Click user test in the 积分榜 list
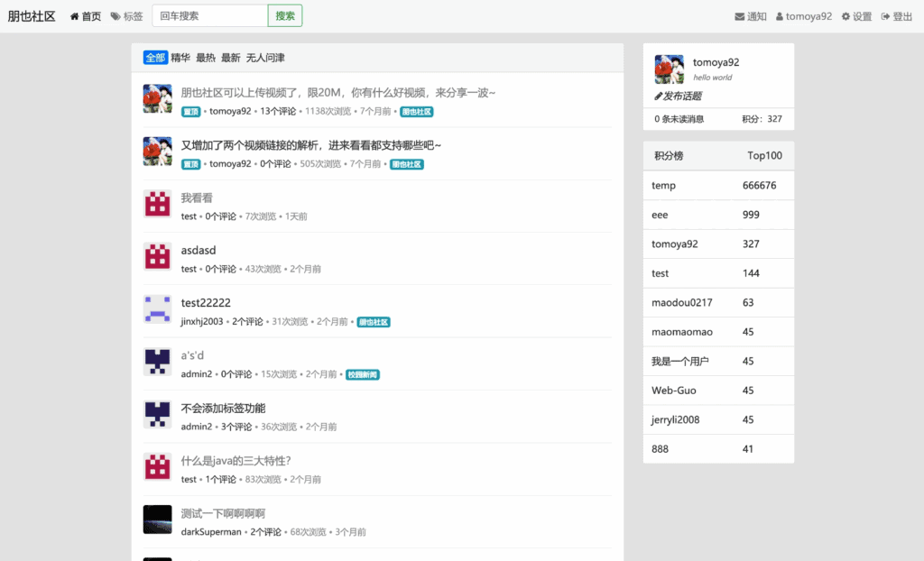This screenshot has width=924, height=561. click(660, 273)
